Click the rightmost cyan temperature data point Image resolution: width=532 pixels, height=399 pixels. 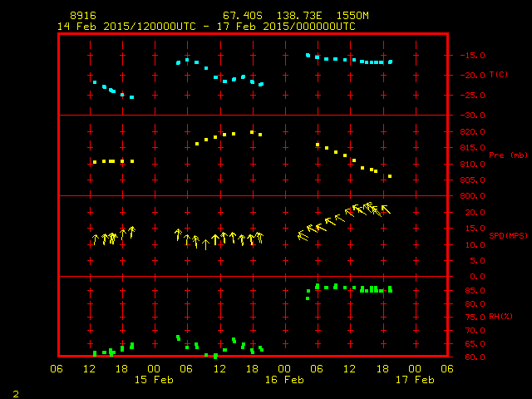click(x=390, y=62)
